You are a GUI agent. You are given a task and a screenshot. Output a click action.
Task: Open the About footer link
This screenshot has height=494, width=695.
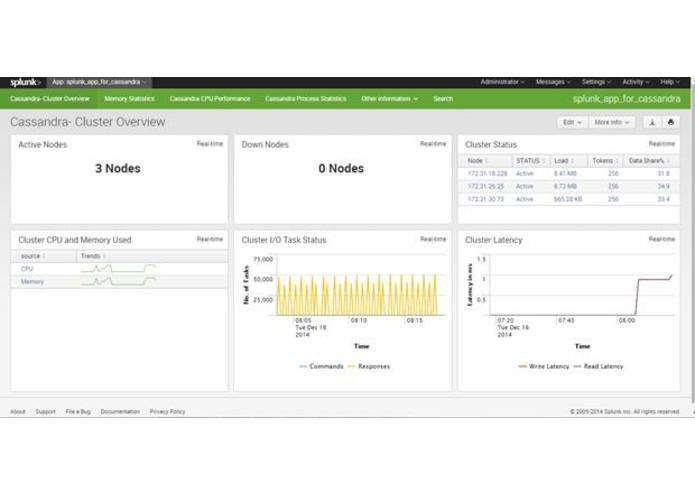click(x=18, y=412)
